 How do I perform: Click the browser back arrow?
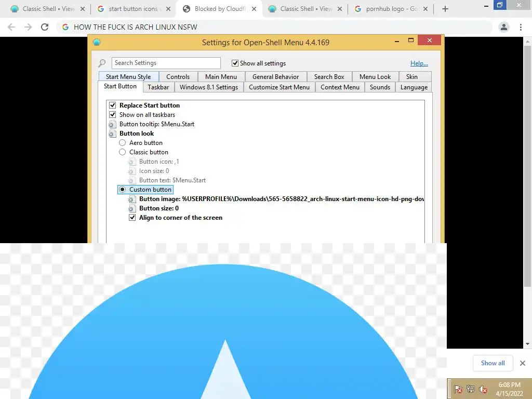[11, 27]
